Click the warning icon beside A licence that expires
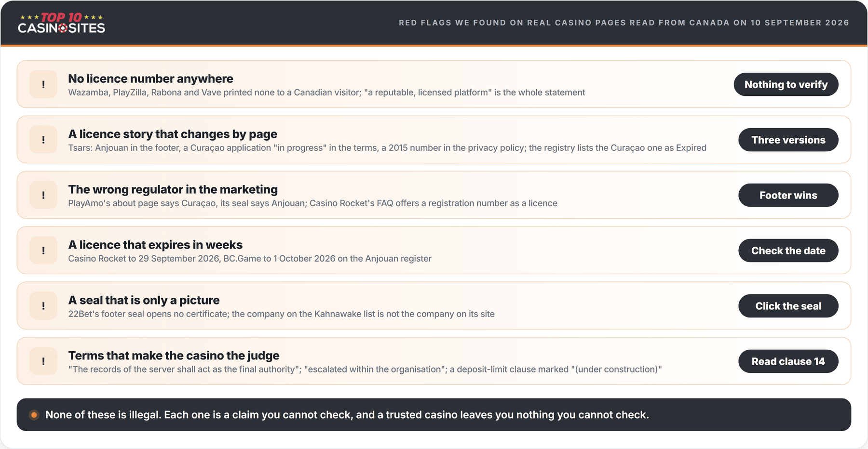The width and height of the screenshot is (868, 449). point(43,251)
